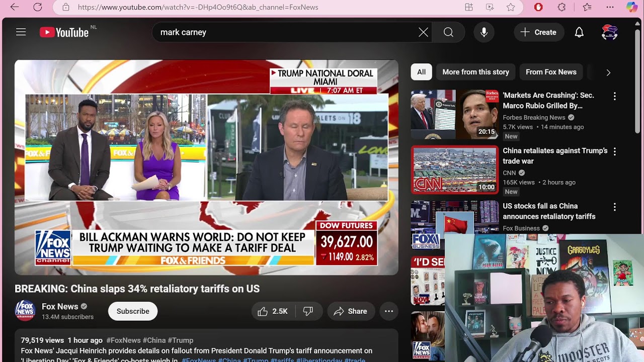Share this video

coord(351,311)
